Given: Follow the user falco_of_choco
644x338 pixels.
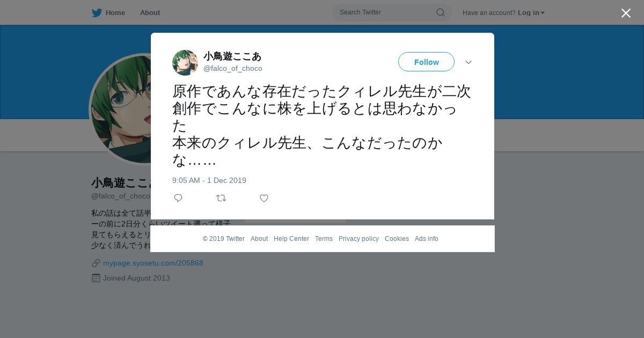Looking at the screenshot, I should point(426,62).
